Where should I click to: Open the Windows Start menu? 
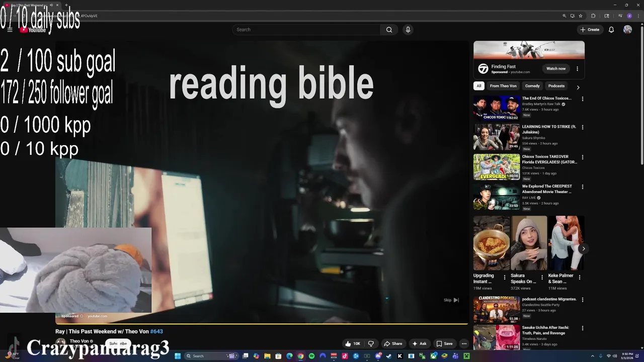click(x=178, y=356)
